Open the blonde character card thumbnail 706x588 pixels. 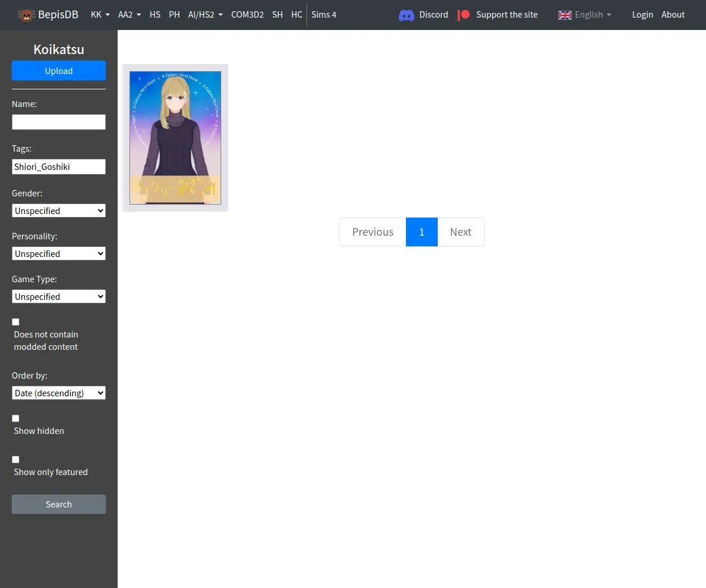tap(175, 138)
